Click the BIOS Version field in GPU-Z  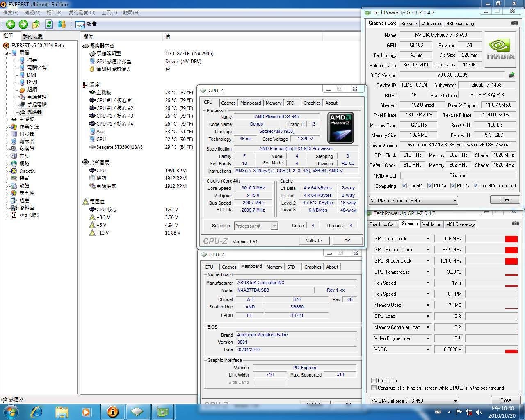pyautogui.click(x=452, y=75)
